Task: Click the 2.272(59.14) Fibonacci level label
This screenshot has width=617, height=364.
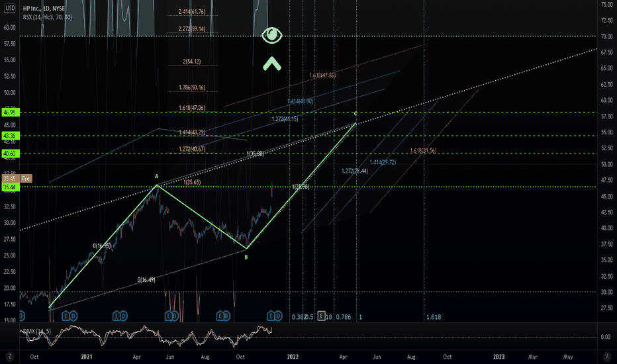Action: tap(191, 28)
